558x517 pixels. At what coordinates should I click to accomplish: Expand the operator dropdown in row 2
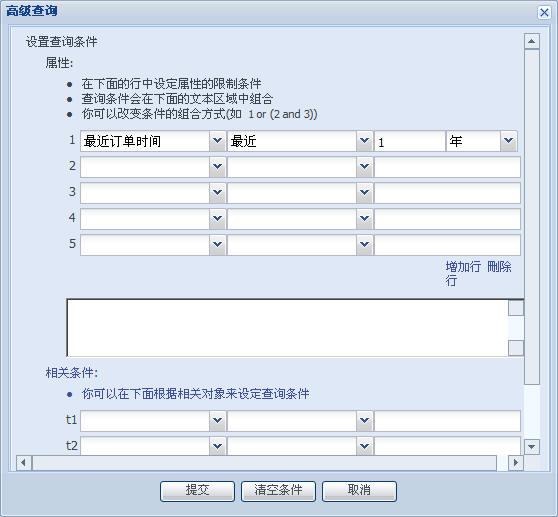pyautogui.click(x=364, y=167)
